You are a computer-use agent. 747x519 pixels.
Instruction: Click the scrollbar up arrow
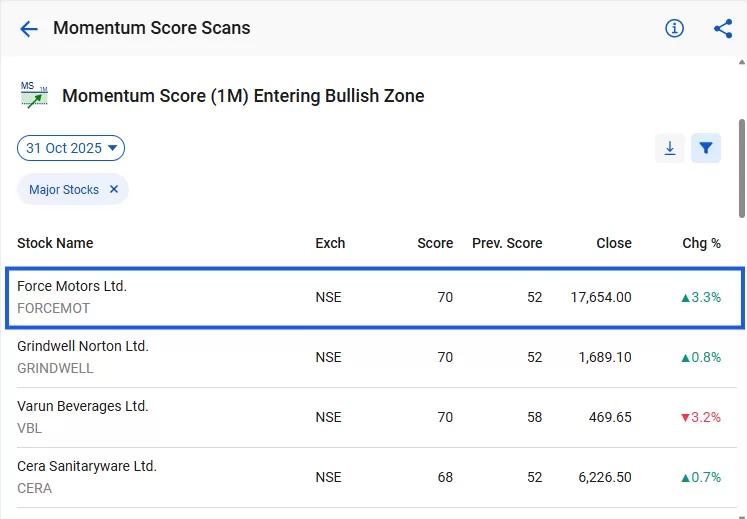tap(742, 62)
